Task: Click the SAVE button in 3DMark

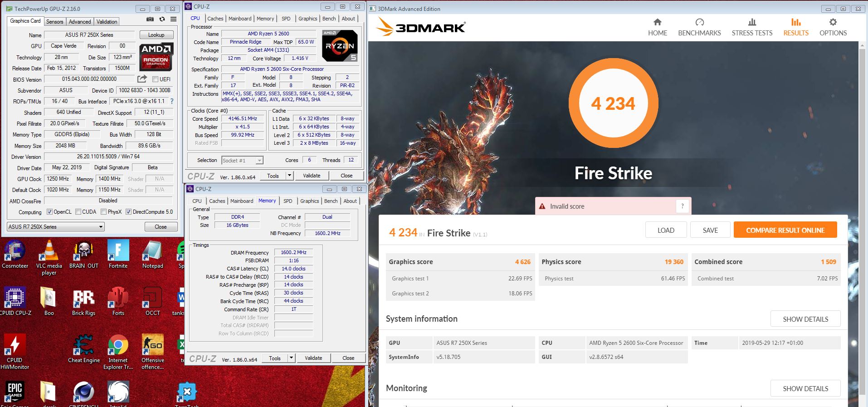Action: click(710, 230)
